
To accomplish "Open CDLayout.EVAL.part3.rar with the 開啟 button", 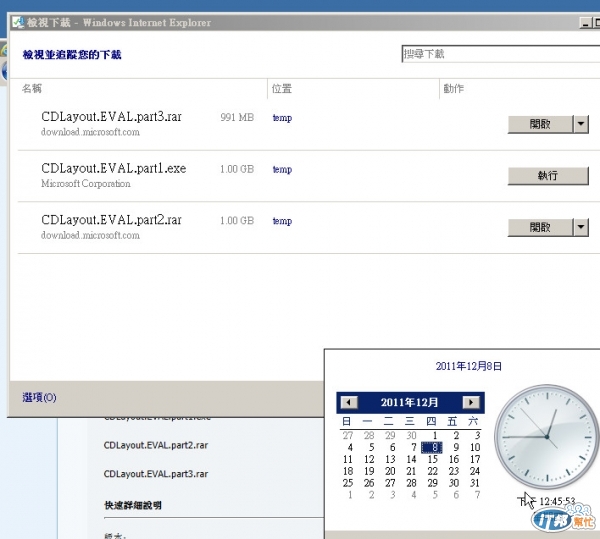I will (x=540, y=124).
